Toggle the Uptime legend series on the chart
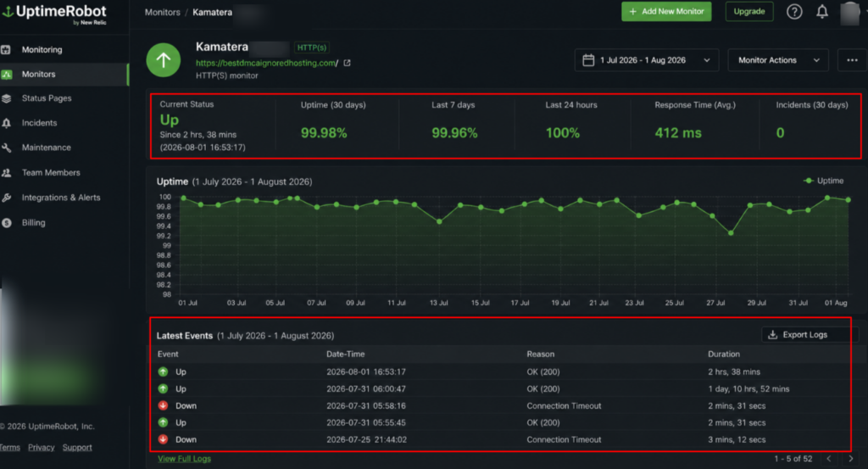This screenshot has height=469, width=868. pyautogui.click(x=824, y=181)
